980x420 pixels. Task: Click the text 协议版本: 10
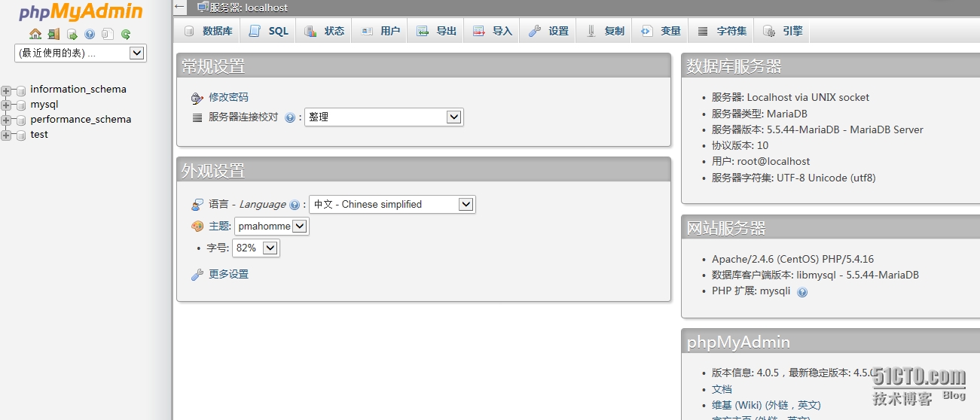pyautogui.click(x=740, y=145)
